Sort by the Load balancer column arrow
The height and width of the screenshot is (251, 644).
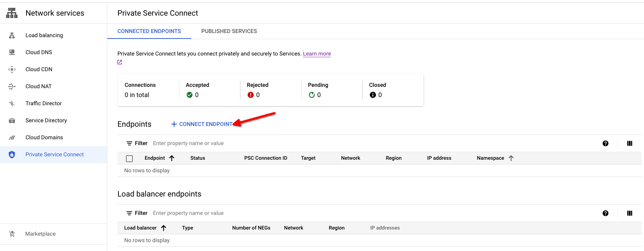(x=164, y=228)
